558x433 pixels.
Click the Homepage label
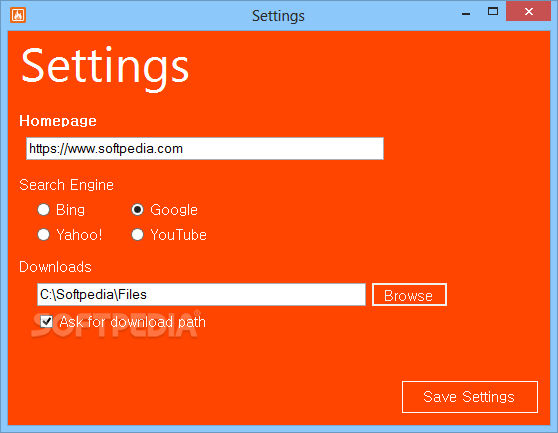(58, 121)
